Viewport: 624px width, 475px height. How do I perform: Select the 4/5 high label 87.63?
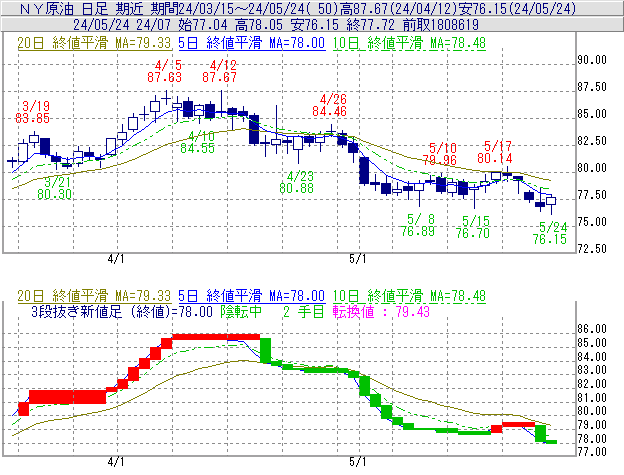(x=164, y=71)
